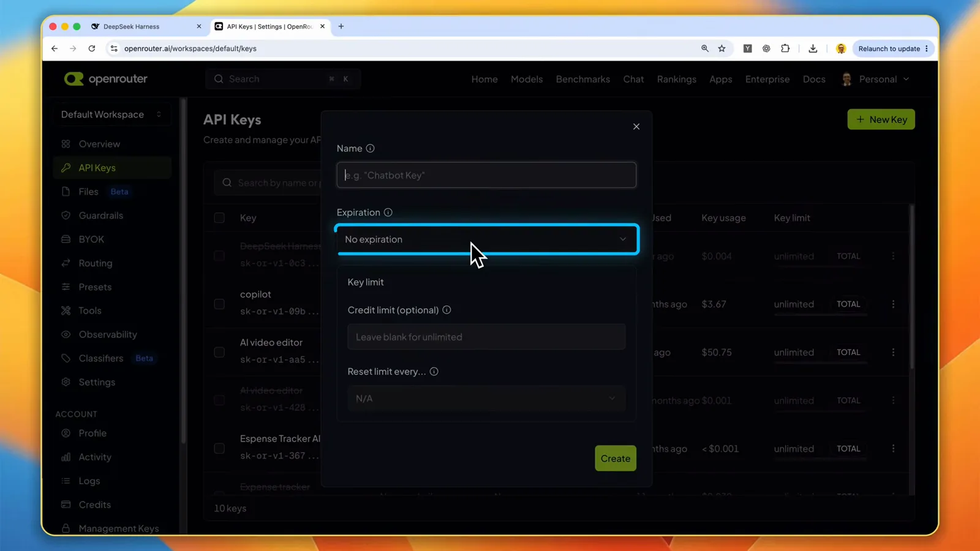Go to Chat in top navigation
This screenshot has width=980, height=551.
pyautogui.click(x=633, y=79)
